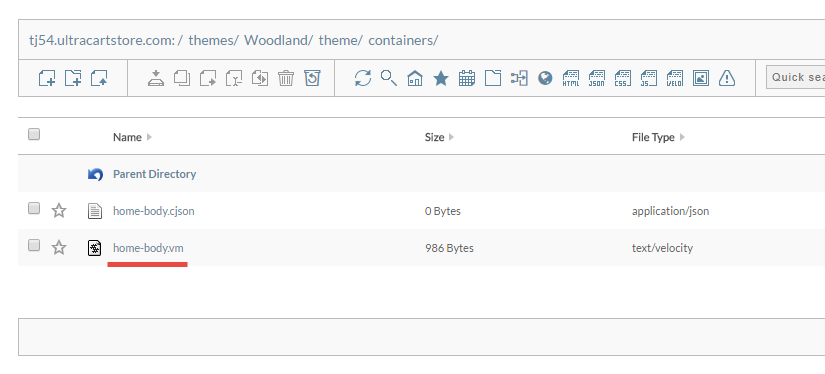Sort by Size column arrow
This screenshot has height=374, width=825.
[x=451, y=137]
